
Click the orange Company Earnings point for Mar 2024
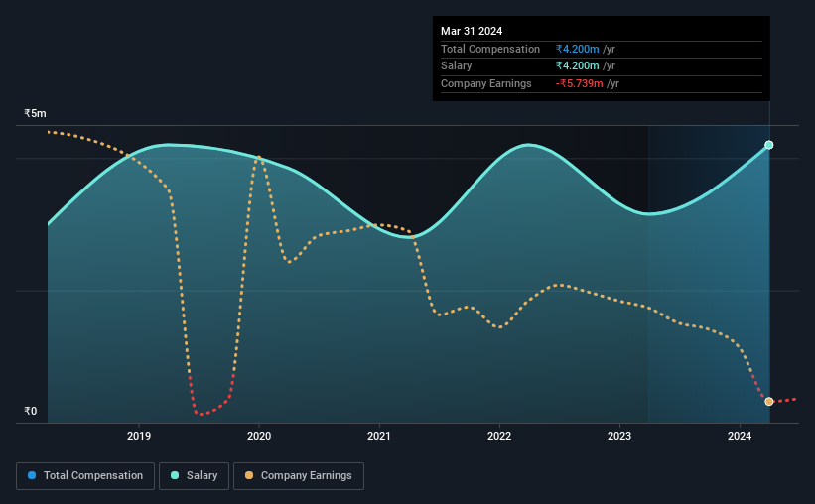click(x=768, y=402)
